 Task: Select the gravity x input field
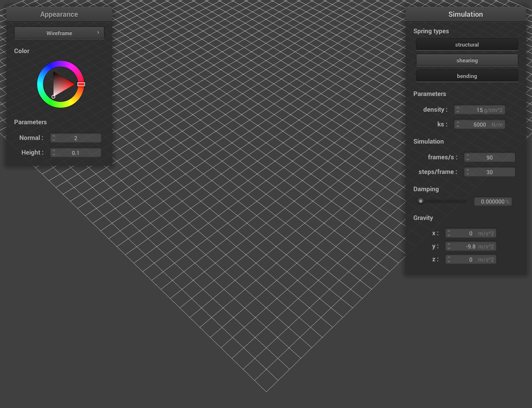(473, 233)
